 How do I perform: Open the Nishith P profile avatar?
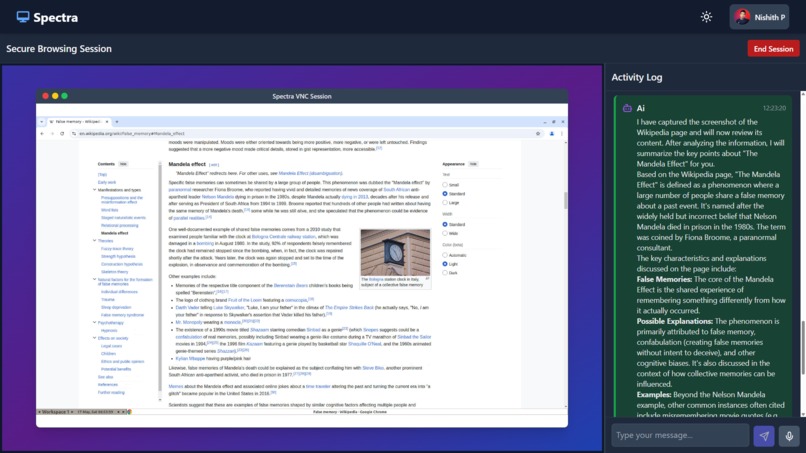pyautogui.click(x=741, y=17)
